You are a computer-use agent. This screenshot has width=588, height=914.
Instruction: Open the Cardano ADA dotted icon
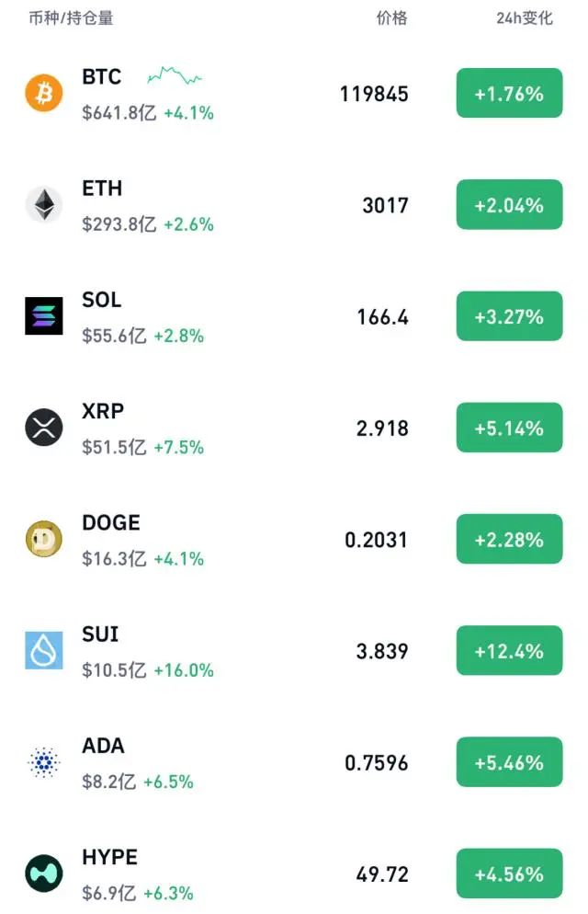[44, 762]
